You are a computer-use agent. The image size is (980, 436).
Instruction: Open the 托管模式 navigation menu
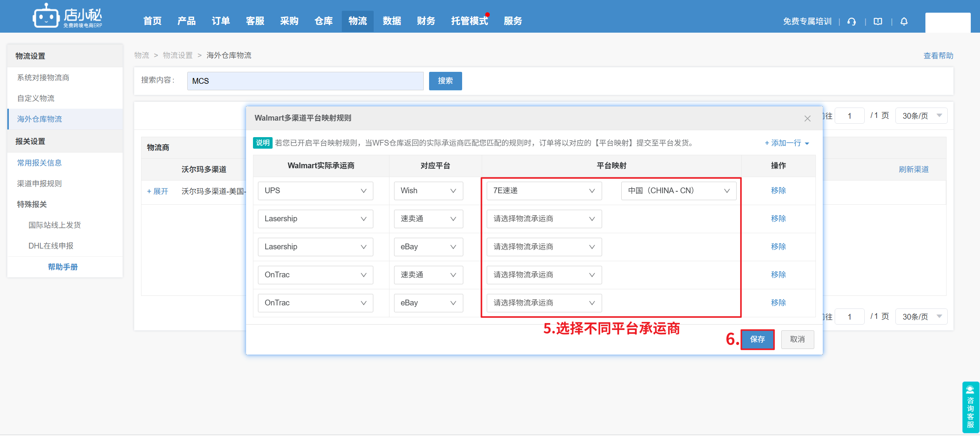[469, 21]
